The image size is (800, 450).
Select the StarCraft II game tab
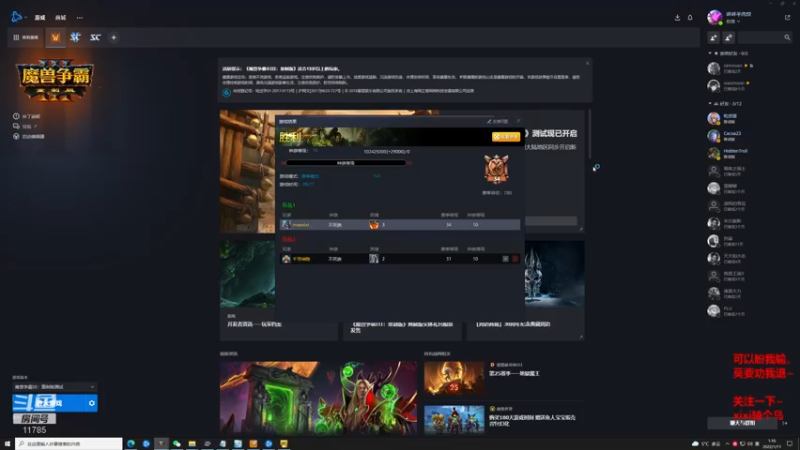(76, 37)
